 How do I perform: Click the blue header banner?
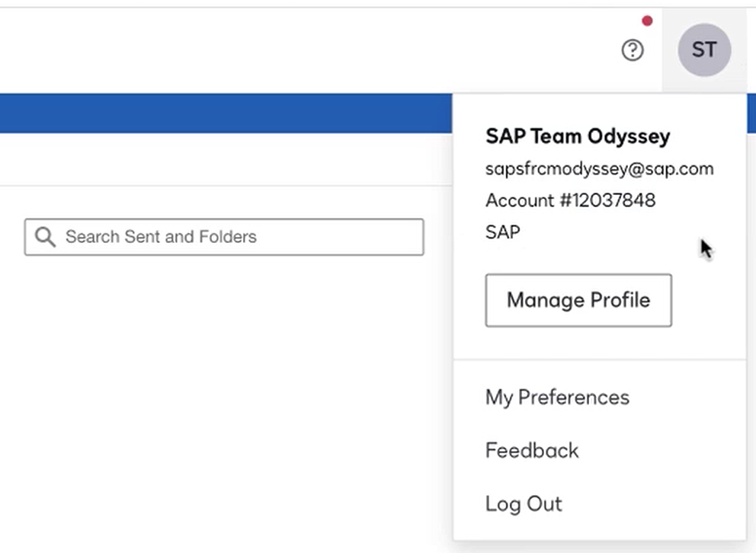click(x=226, y=113)
